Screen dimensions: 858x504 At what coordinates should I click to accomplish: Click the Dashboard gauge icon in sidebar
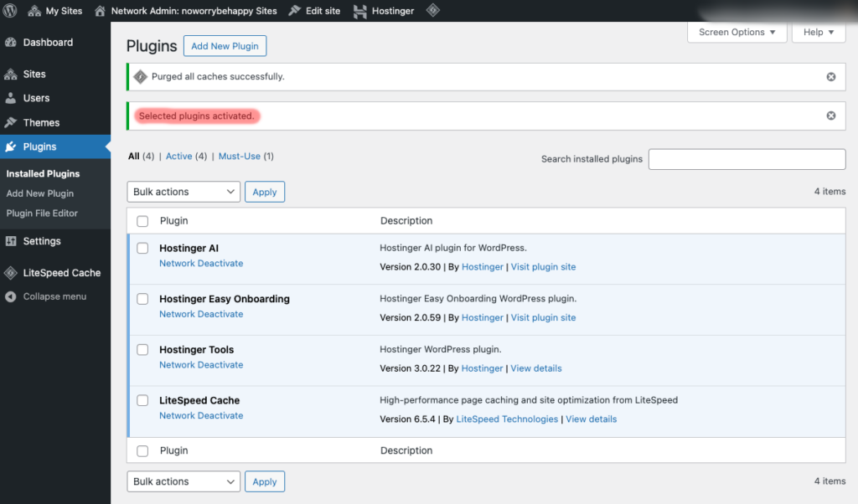click(x=11, y=42)
